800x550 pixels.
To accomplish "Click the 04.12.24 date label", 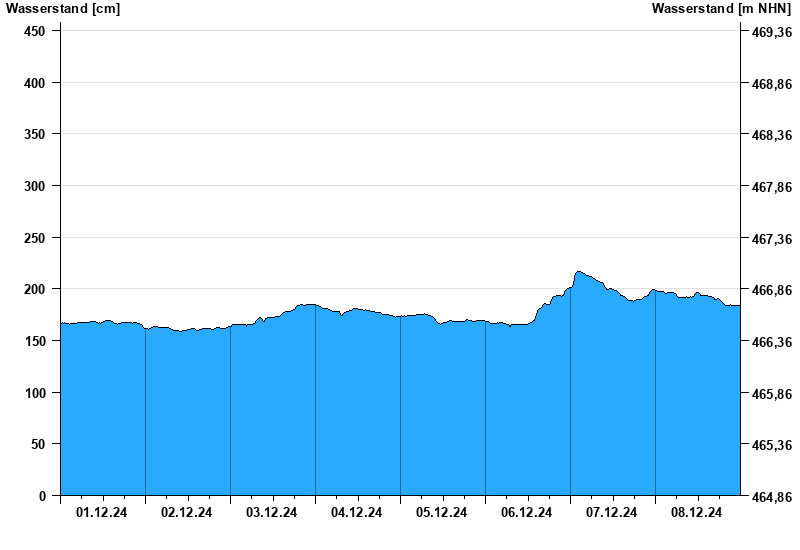I will coord(356,512).
